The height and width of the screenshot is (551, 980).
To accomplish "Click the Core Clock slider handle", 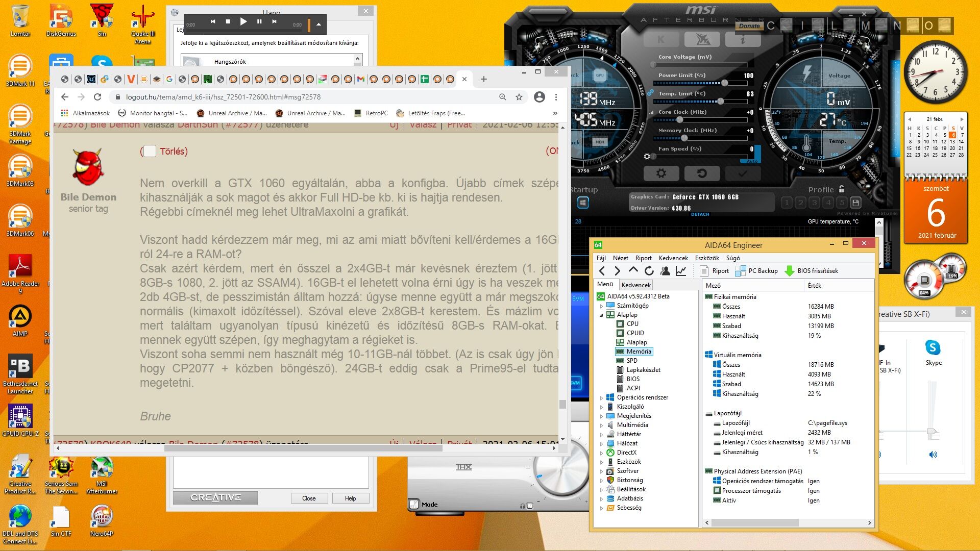I will pyautogui.click(x=679, y=119).
